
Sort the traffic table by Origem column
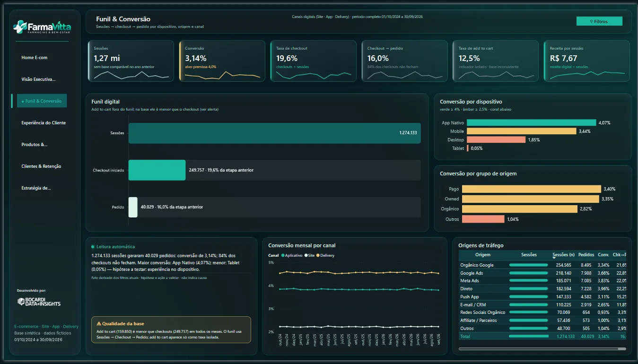pyautogui.click(x=483, y=255)
